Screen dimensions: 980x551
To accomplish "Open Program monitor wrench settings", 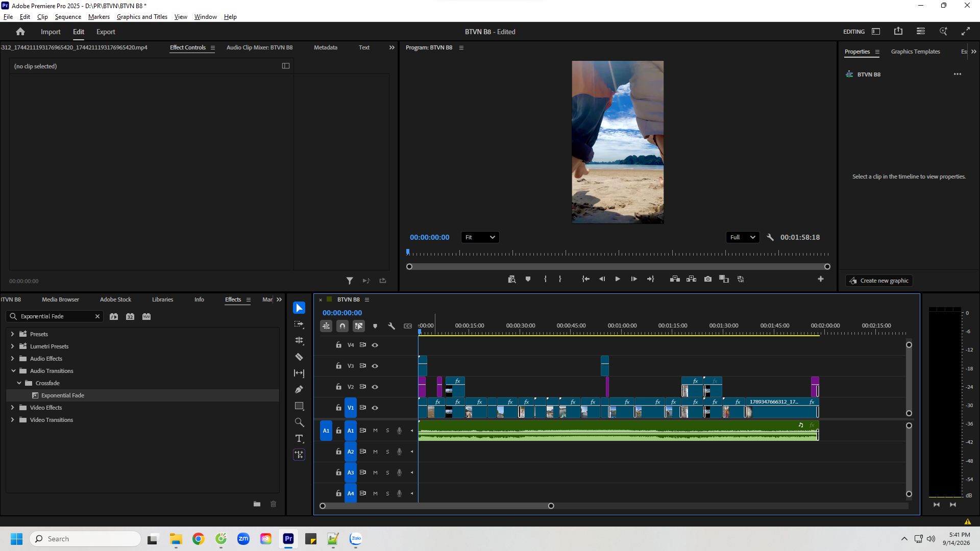I will point(770,237).
